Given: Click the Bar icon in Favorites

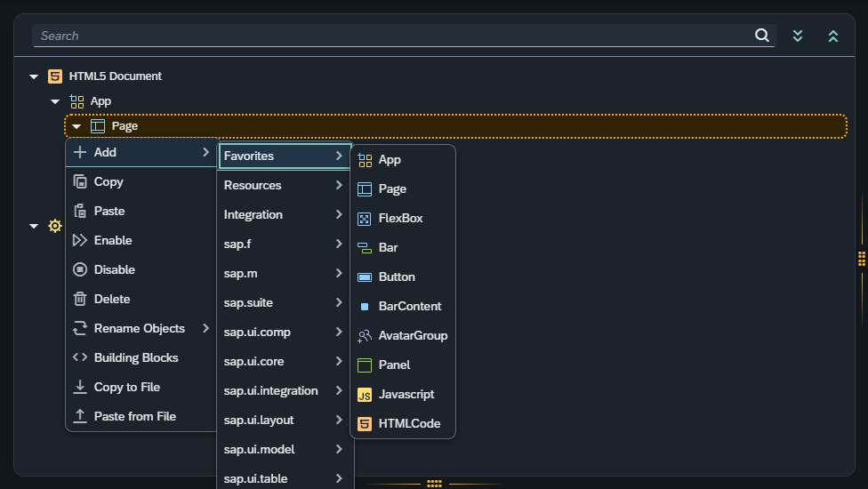Looking at the screenshot, I should 365,248.
